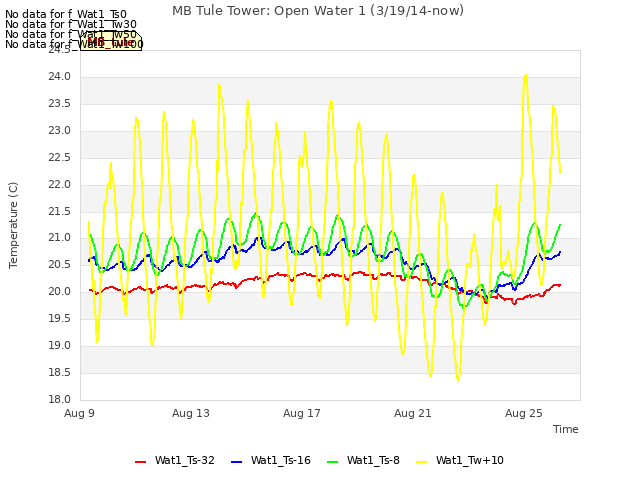This screenshot has width=640, height=480.
Task: Toggle the Wat1_Ts-8 legend label
Action: pos(373,460)
